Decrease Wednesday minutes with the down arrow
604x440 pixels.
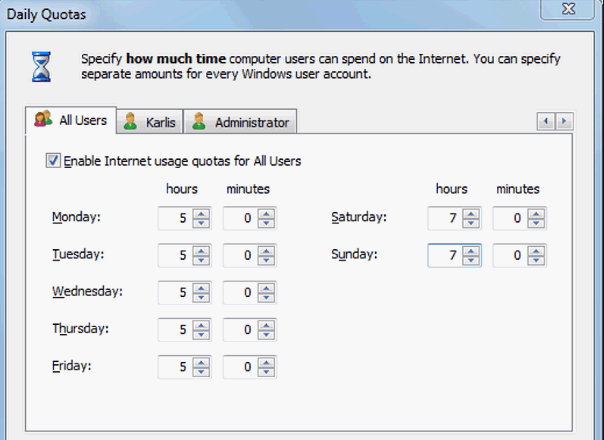267,297
